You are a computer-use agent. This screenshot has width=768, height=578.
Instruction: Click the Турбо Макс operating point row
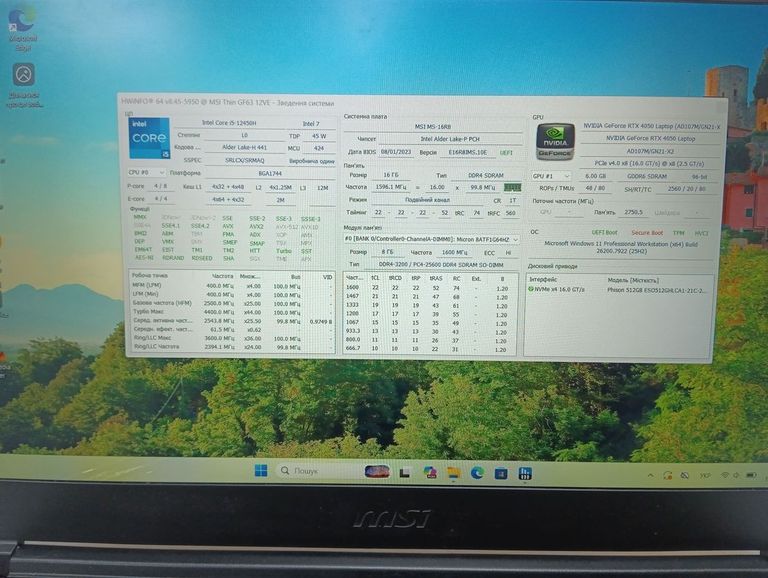pos(232,312)
